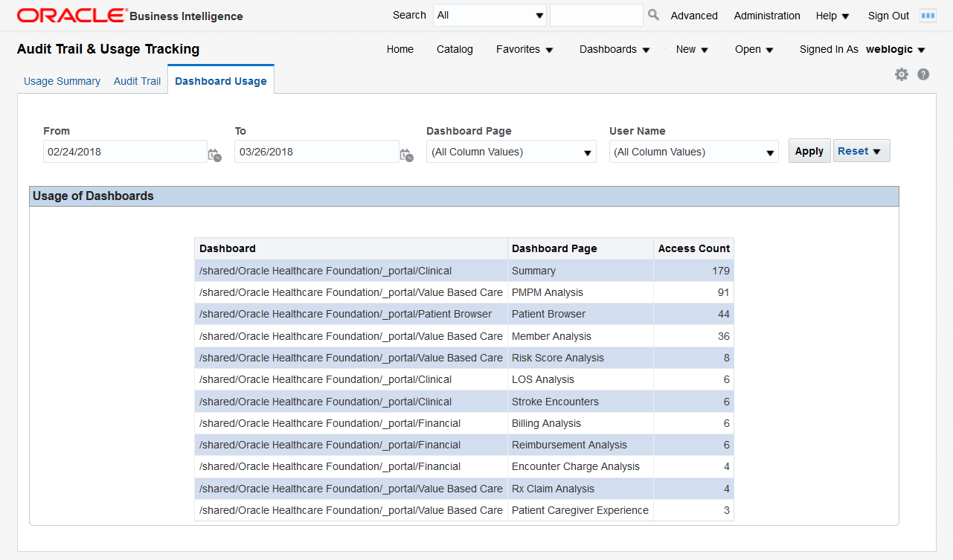
Task: Open the To date calendar picker
Action: pos(406,155)
